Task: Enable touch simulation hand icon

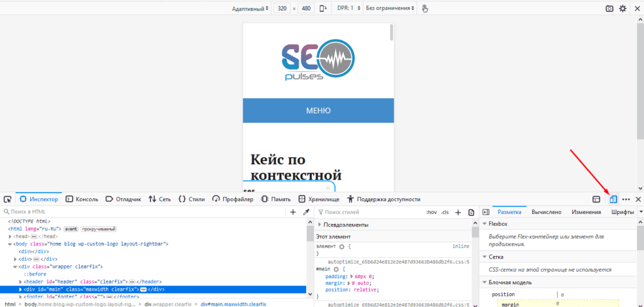Action: [x=425, y=8]
